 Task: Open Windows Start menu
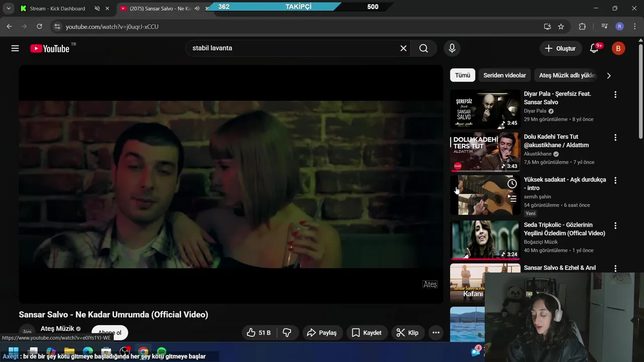14,351
